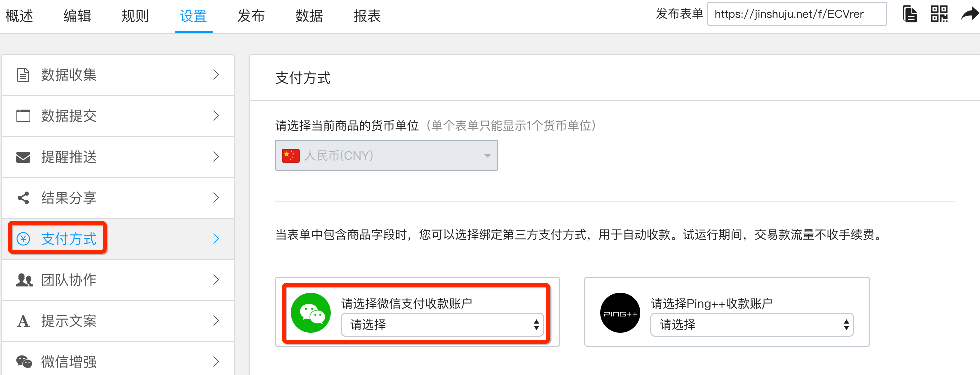980x375 pixels.
Task: Expand the 数据提交 chevron arrow
Action: point(216,116)
